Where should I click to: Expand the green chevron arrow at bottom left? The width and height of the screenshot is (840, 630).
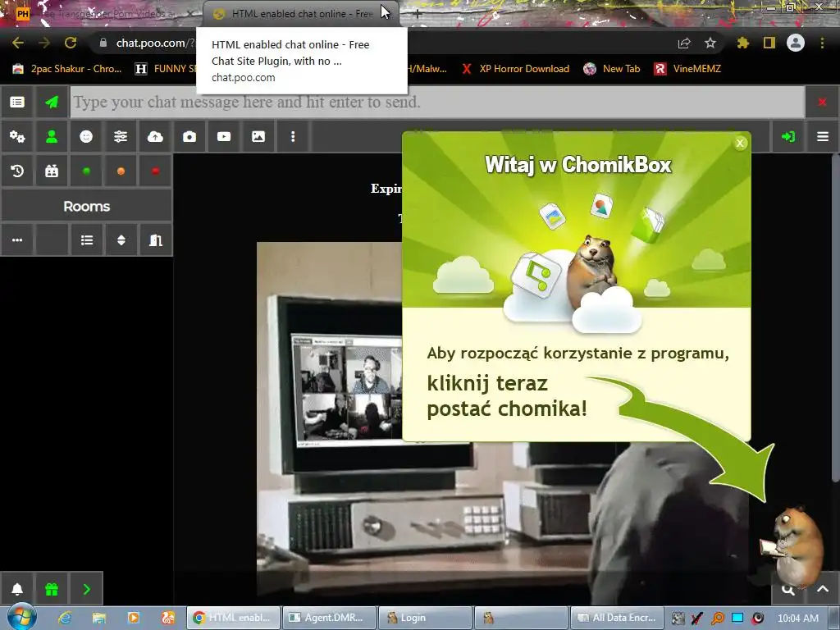click(x=86, y=589)
